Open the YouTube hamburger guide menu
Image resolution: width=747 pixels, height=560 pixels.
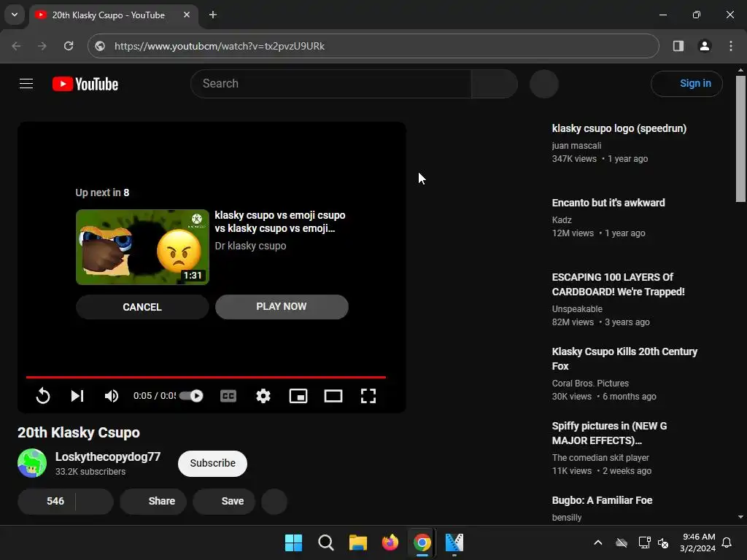click(x=26, y=84)
